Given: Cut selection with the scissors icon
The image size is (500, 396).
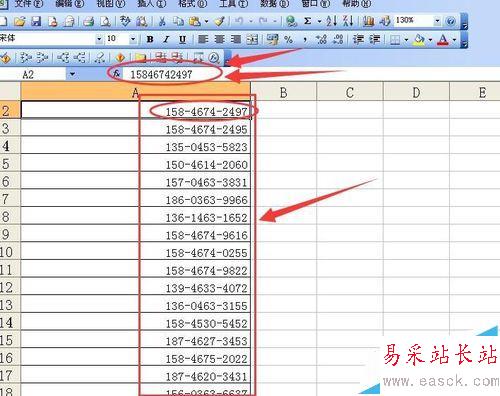Looking at the screenshot, I should 162,22.
